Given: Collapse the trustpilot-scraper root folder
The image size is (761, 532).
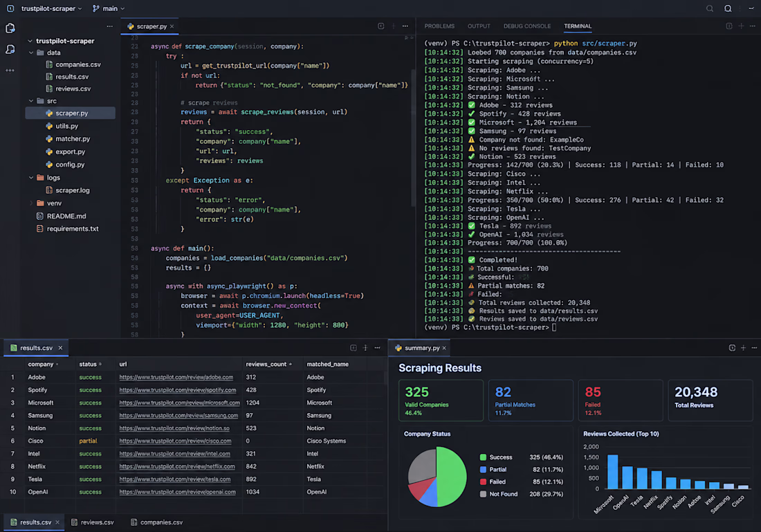Looking at the screenshot, I should [30, 41].
